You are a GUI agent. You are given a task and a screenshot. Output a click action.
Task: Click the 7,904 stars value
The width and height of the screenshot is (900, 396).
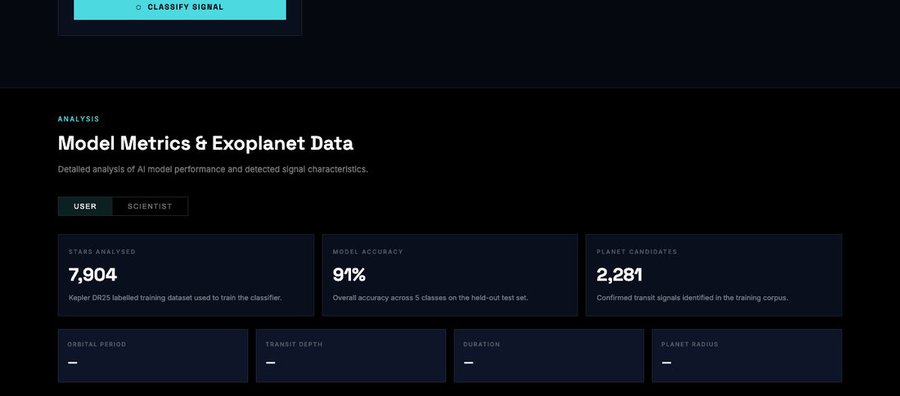point(92,275)
